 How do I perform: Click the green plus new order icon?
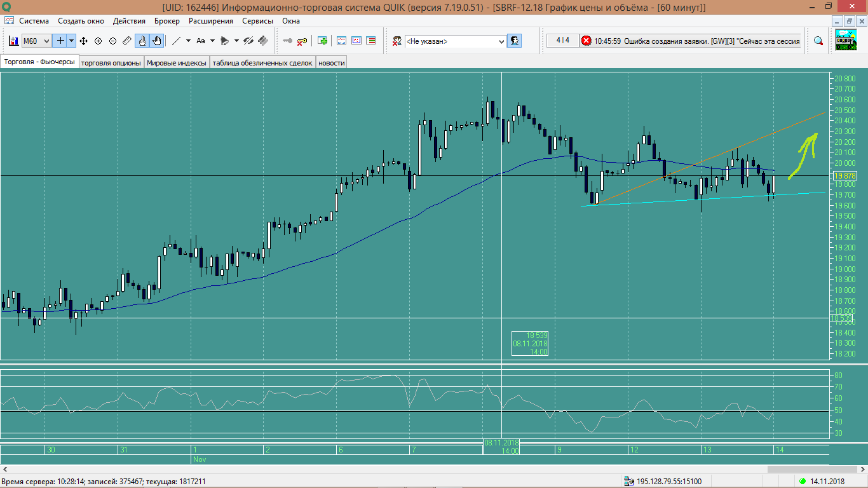(x=323, y=41)
